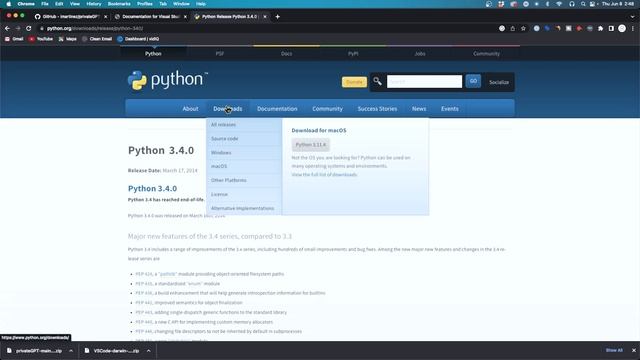
Task: Open the tab search chevron in Chrome
Action: coord(632,17)
